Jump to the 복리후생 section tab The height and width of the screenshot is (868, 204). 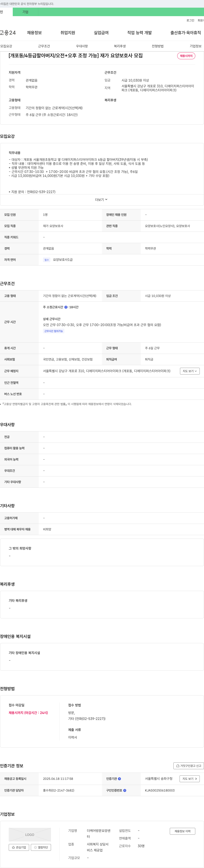point(120,46)
